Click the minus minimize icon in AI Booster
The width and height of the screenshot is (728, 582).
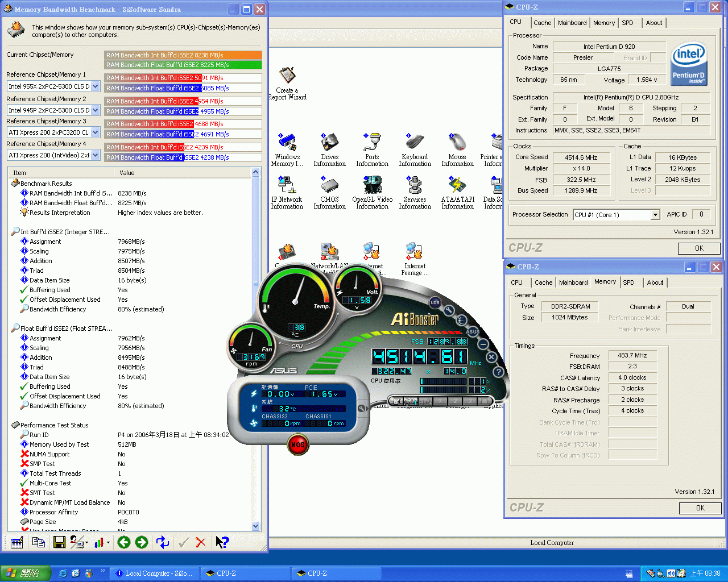click(483, 344)
